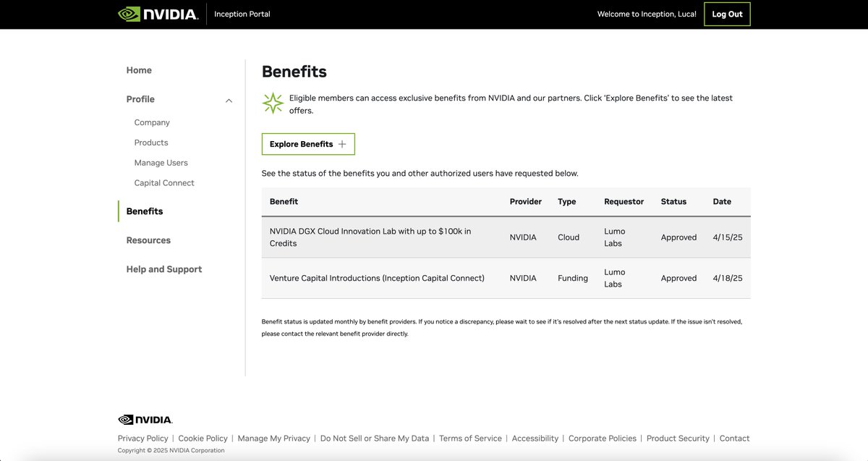
Task: Click the Log Out button
Action: click(727, 14)
